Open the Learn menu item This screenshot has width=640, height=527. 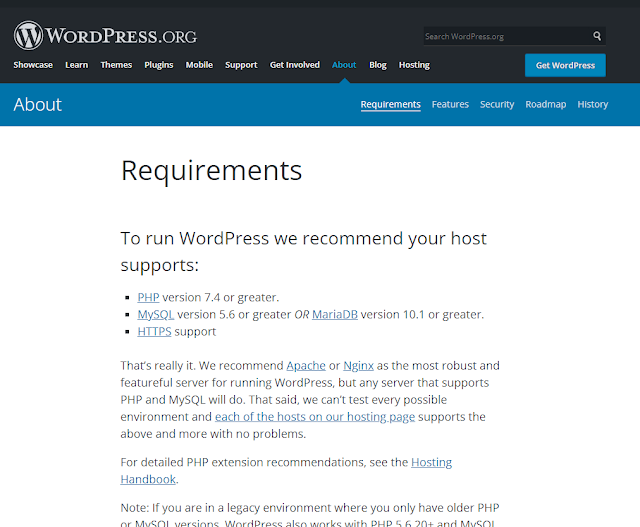pos(77,65)
